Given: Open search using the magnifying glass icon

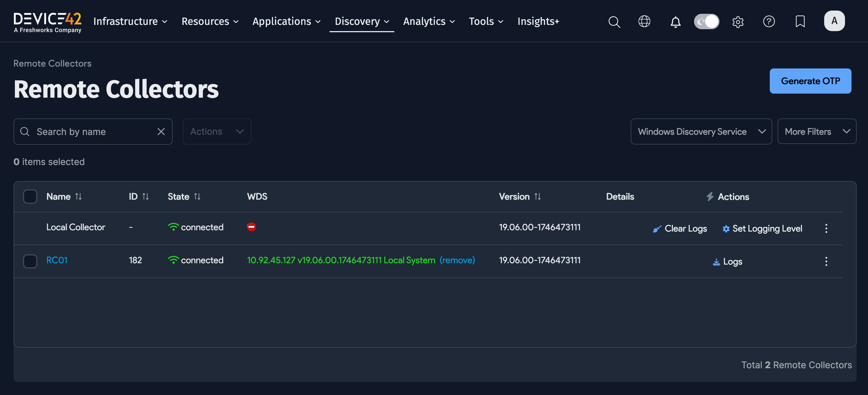Looking at the screenshot, I should 614,22.
